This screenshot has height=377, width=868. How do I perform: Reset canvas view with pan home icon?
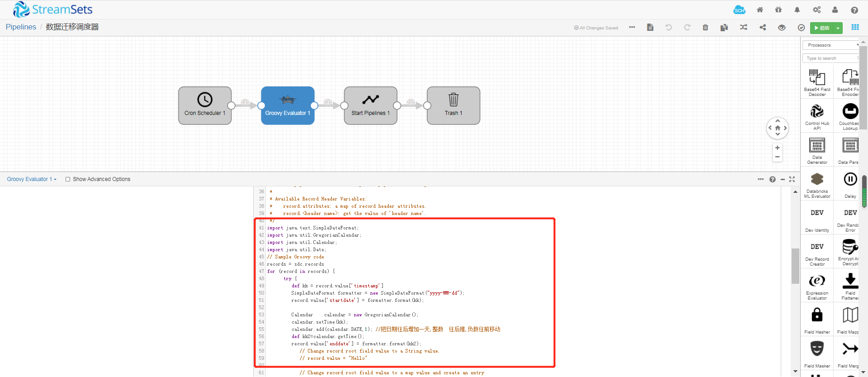778,128
